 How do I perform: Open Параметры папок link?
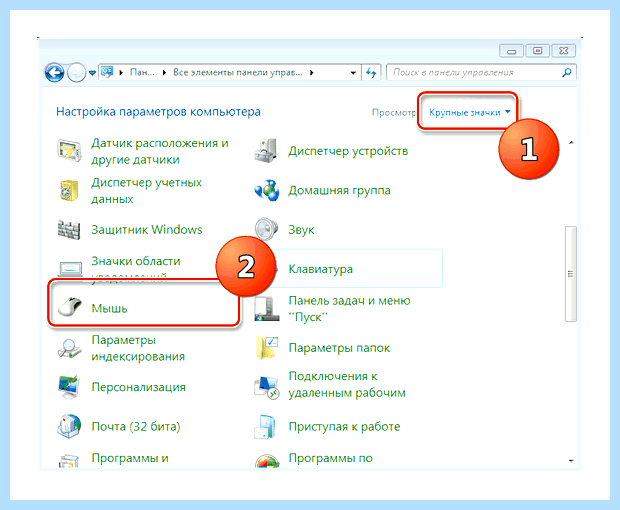(339, 348)
